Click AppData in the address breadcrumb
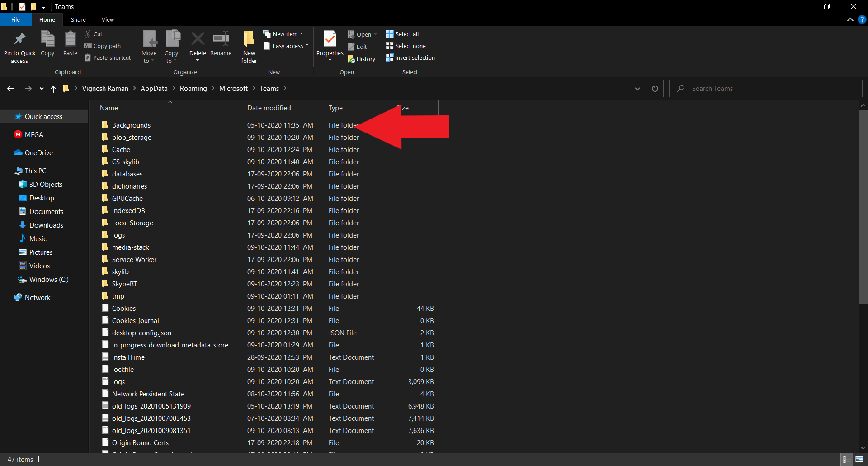Image resolution: width=868 pixels, height=466 pixels. tap(154, 89)
